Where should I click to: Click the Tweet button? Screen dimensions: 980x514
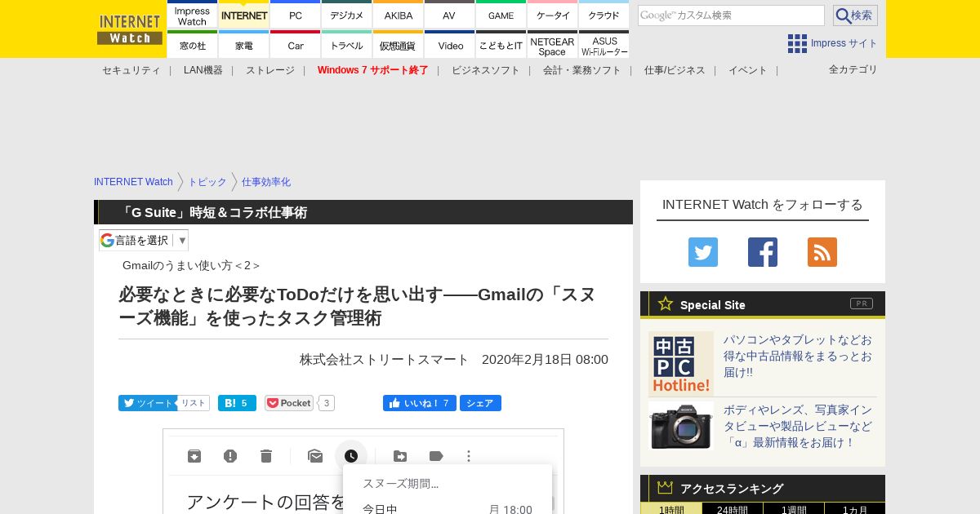pyautogui.click(x=147, y=403)
